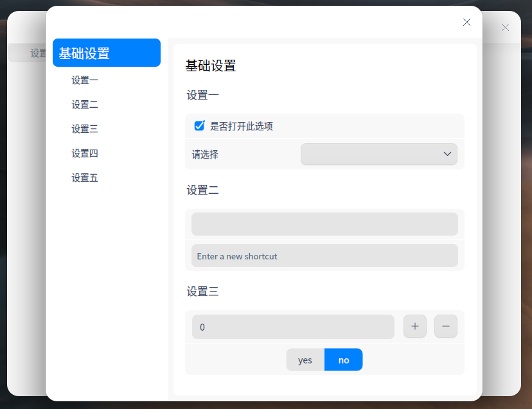
Task: Click the Enter a new shortcut field
Action: pos(324,256)
